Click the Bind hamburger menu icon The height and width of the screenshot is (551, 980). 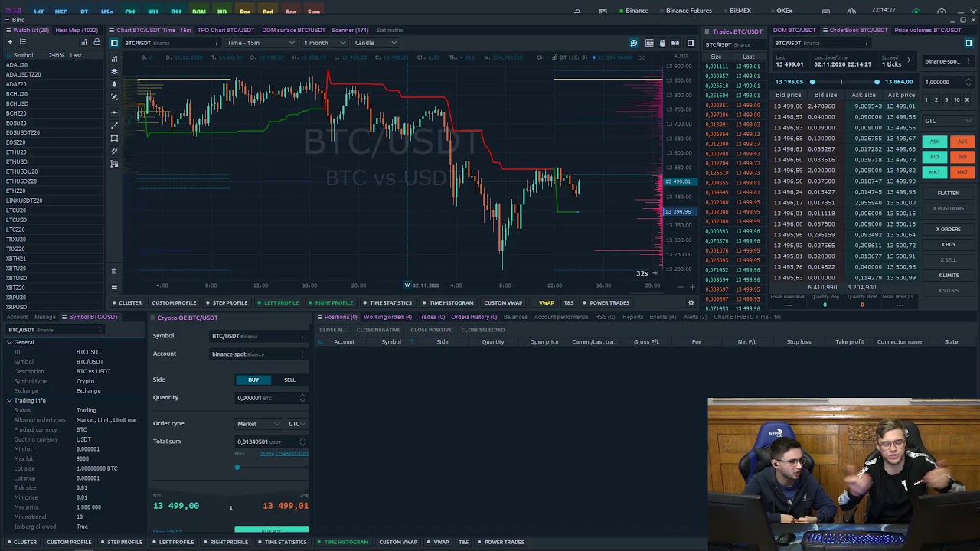pos(8,20)
